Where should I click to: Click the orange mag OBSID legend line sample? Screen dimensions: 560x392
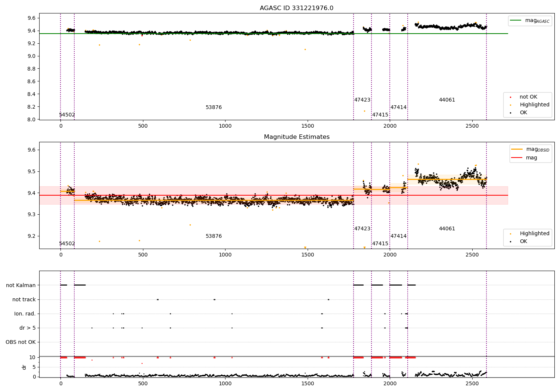click(517, 149)
